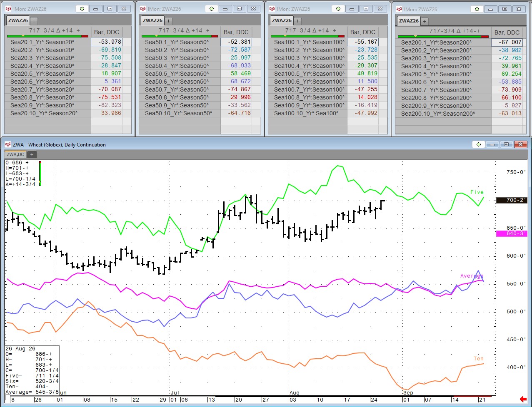Select the Sea200.4_Yr^:Season200^ row
532x407 pixels.
442,66
